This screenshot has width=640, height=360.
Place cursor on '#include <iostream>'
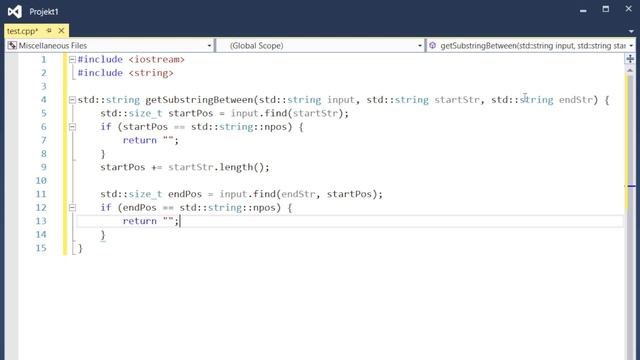(131, 60)
